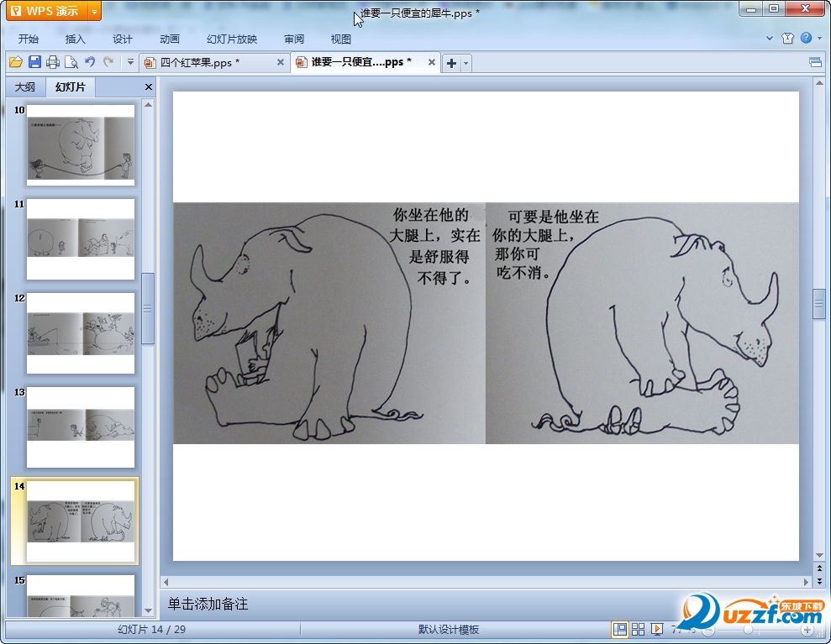This screenshot has height=644, width=831.
Task: Open the 动画 ribbon tab
Action: click(170, 39)
